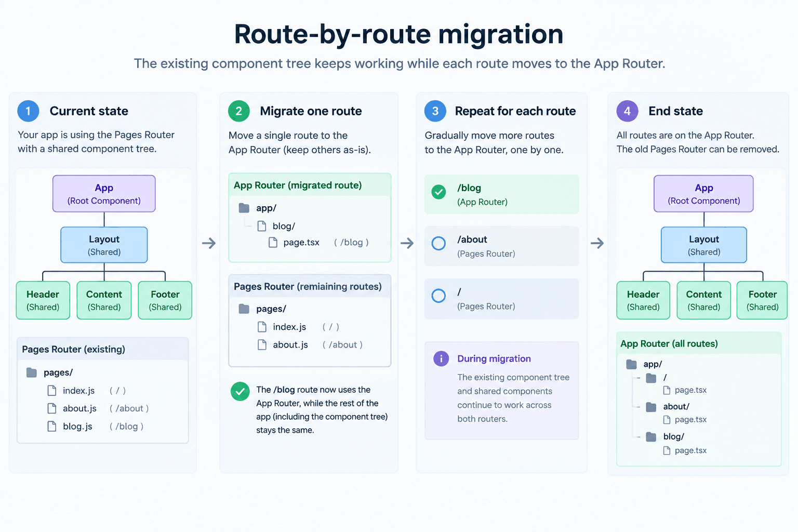This screenshot has height=532, width=798.
Task: Click the about.js file icon in the remaining routes panel
Action: click(262, 344)
